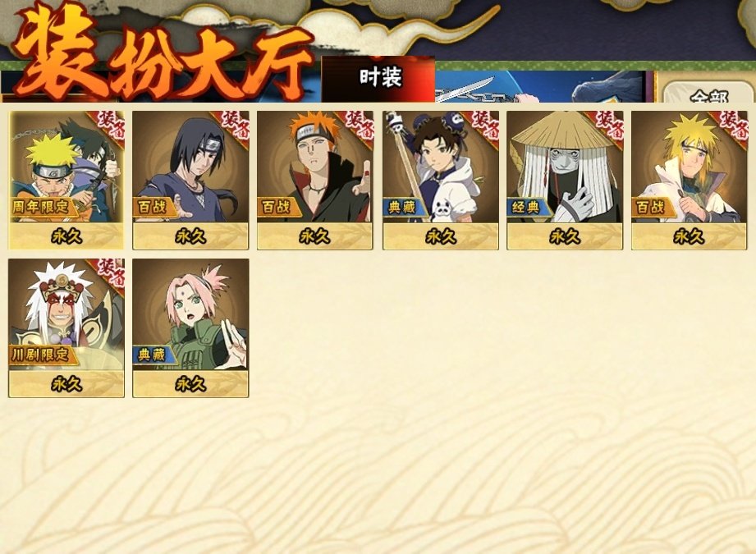This screenshot has height=554, width=756.
Task: Click the 周年限定 badge on first card
Action: (x=42, y=207)
